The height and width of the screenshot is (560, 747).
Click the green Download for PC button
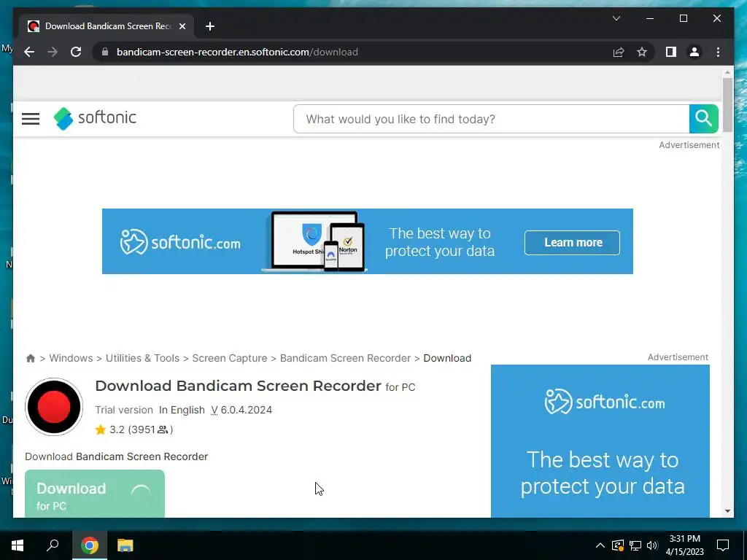coord(95,494)
